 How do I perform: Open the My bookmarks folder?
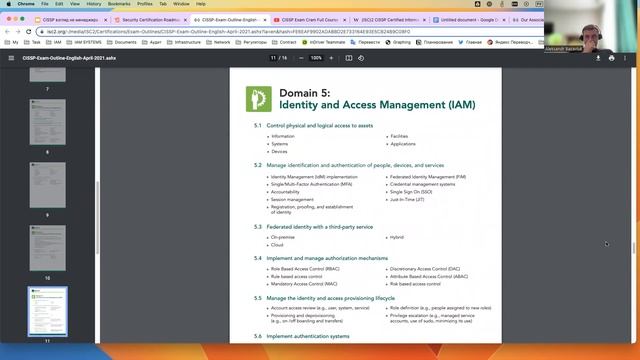(x=11, y=42)
